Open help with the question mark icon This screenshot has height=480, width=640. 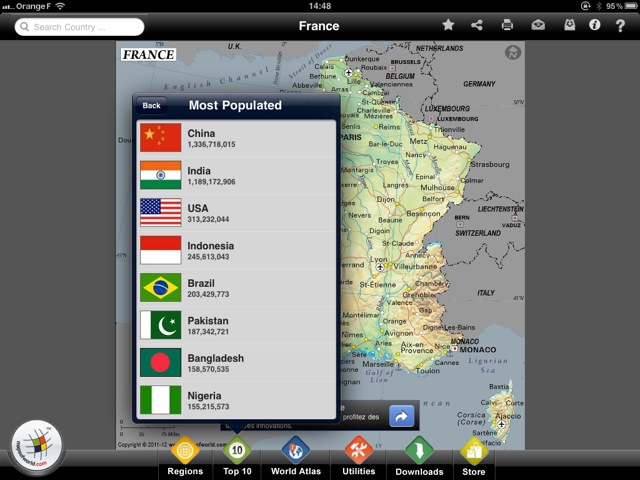pyautogui.click(x=621, y=25)
